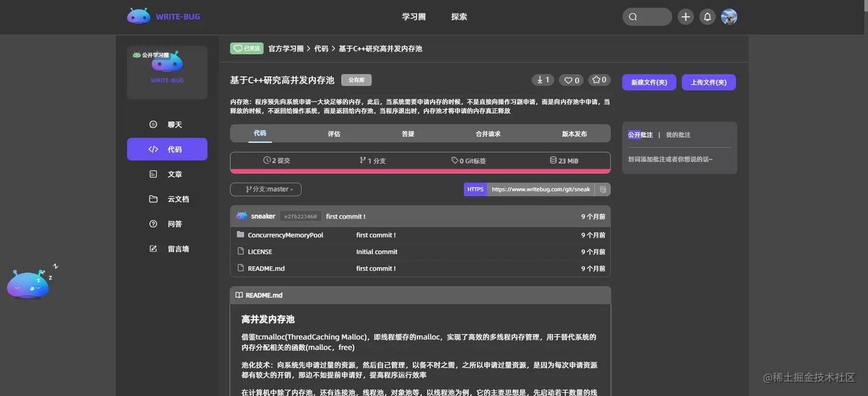Click the README.md book icon header

coord(239,295)
